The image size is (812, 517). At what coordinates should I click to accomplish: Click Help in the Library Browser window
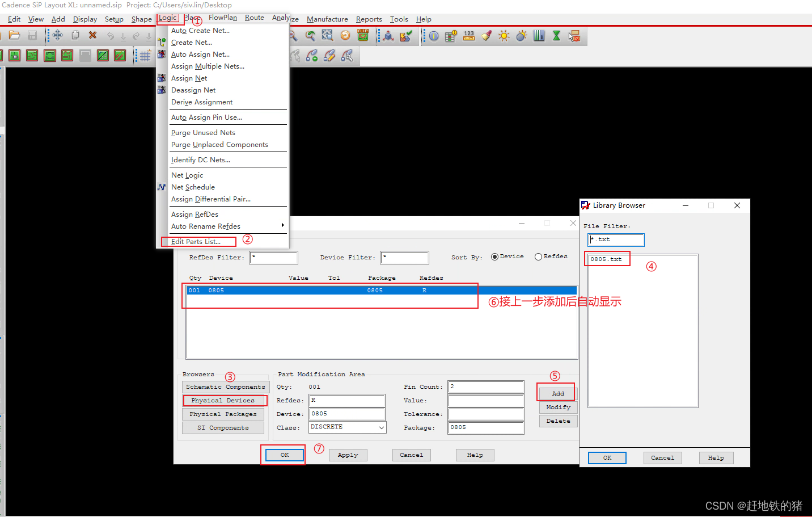click(x=716, y=458)
